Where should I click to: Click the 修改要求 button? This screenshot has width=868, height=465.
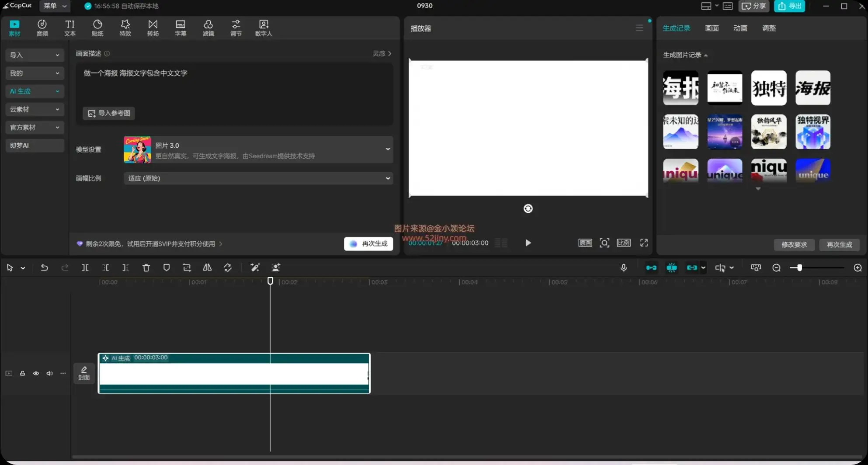click(x=794, y=245)
